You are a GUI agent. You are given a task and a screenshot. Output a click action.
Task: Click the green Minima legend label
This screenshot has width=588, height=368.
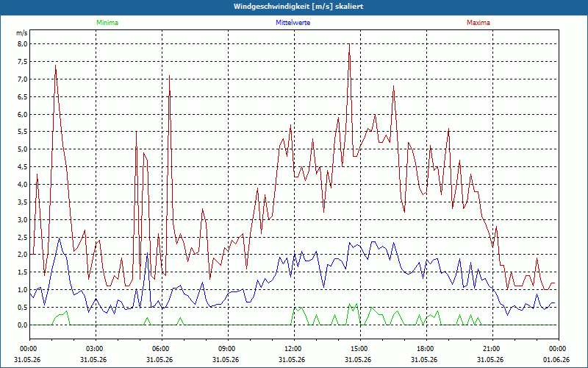107,23
